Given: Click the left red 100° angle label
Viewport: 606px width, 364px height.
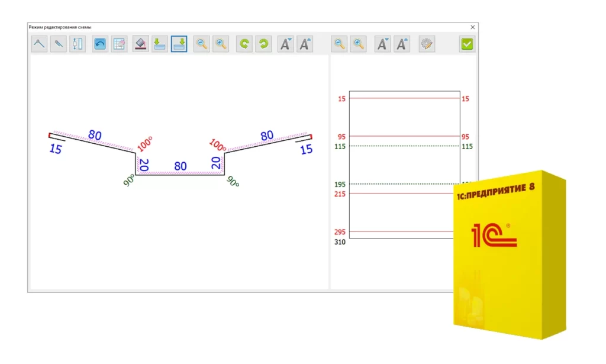Looking at the screenshot, I should (144, 144).
